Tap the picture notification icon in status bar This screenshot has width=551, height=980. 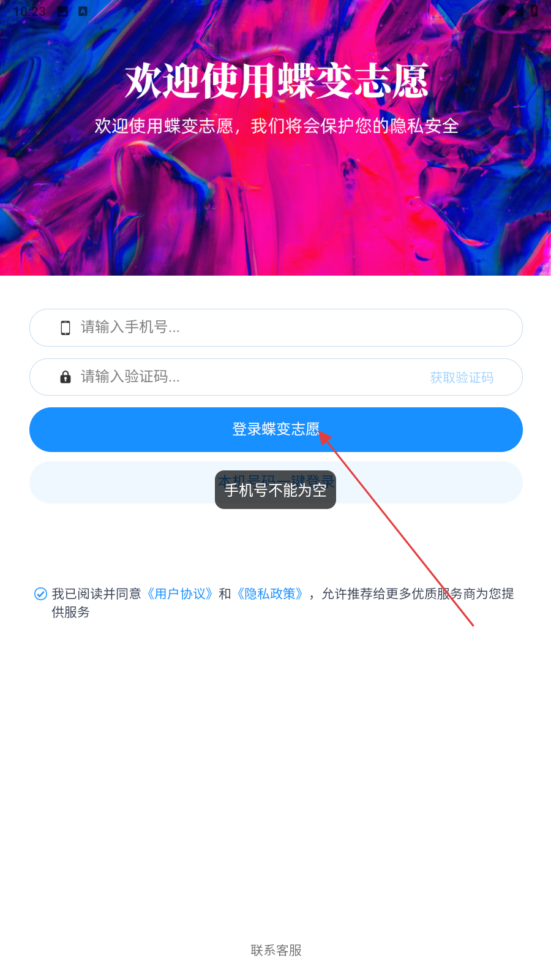(x=62, y=11)
